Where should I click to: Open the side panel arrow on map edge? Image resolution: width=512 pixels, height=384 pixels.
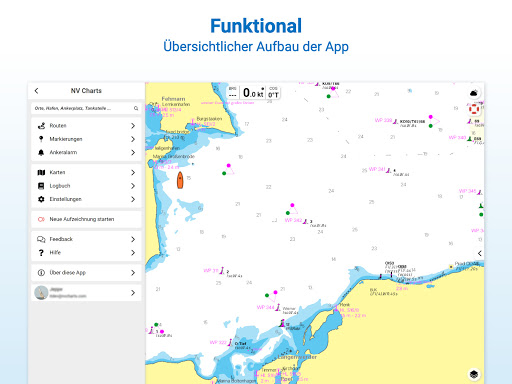pos(479,253)
